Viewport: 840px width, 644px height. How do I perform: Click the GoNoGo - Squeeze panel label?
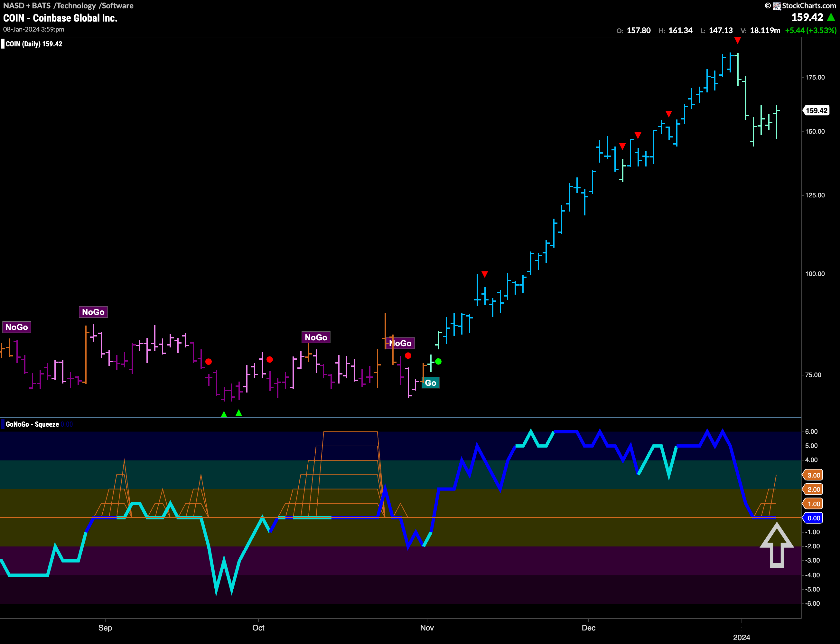(32, 424)
